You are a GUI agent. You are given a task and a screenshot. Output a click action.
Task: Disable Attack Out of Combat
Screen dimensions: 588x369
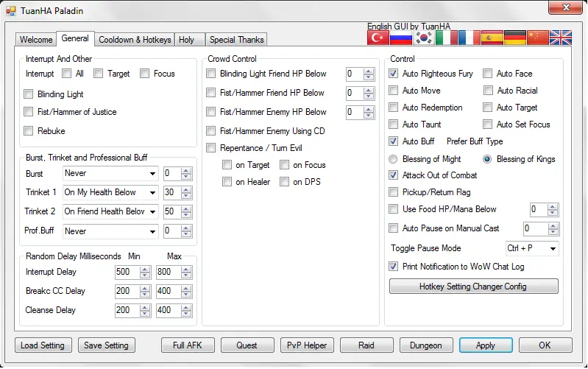pyautogui.click(x=394, y=175)
